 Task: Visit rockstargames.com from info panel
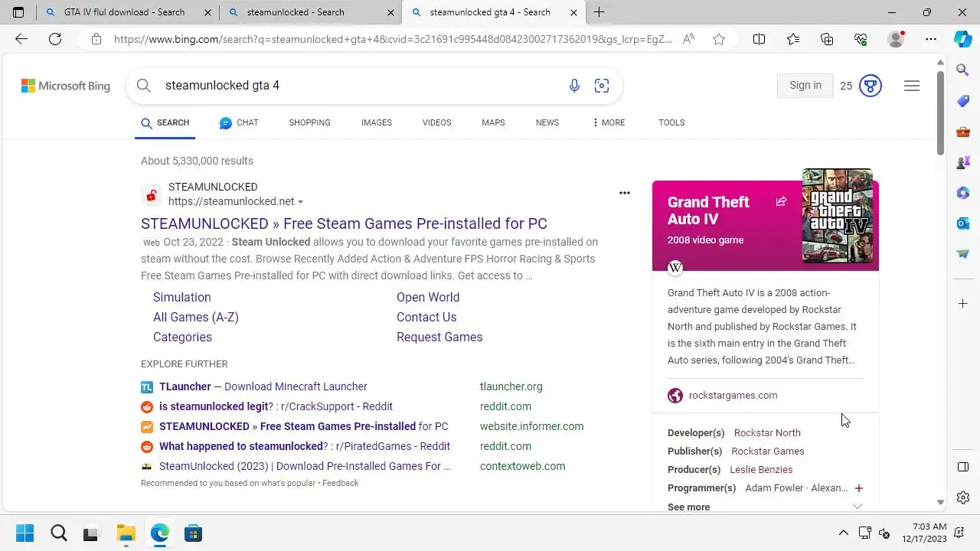[733, 396]
